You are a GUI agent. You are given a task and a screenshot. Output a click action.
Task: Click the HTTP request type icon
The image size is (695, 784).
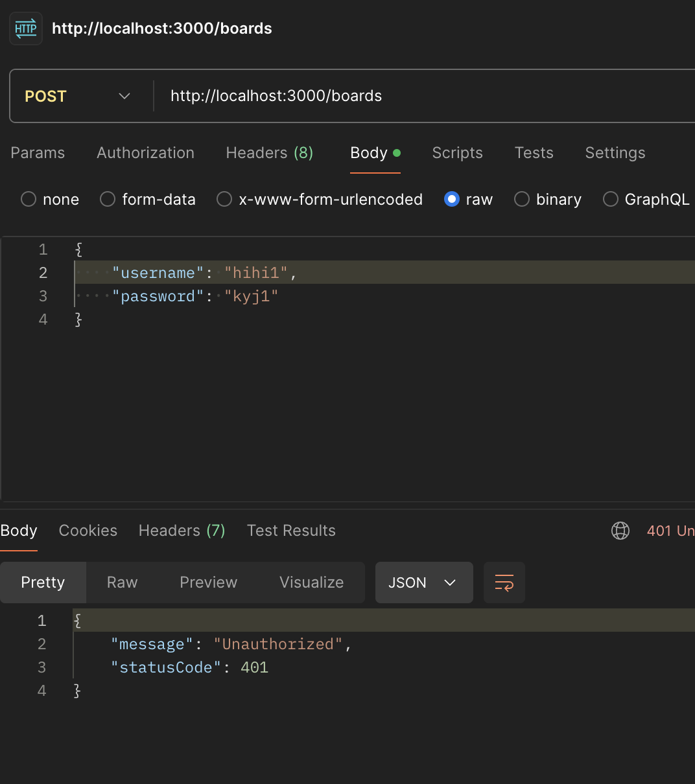[26, 29]
